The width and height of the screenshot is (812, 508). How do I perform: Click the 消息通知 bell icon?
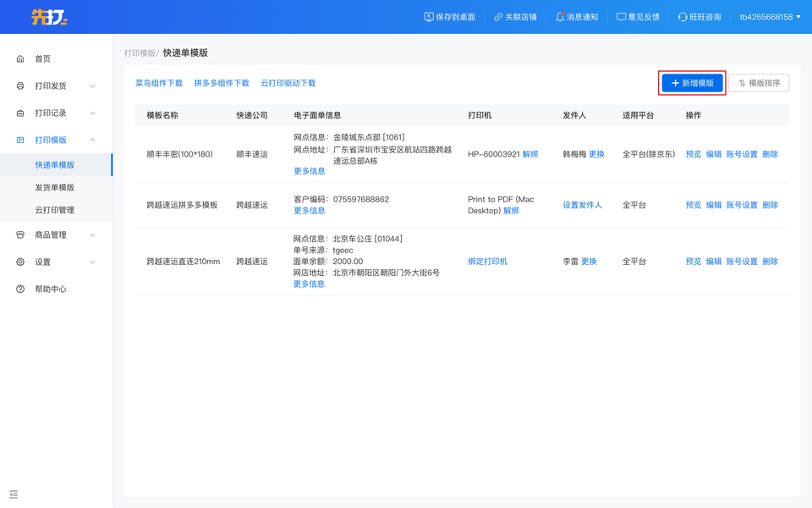560,17
